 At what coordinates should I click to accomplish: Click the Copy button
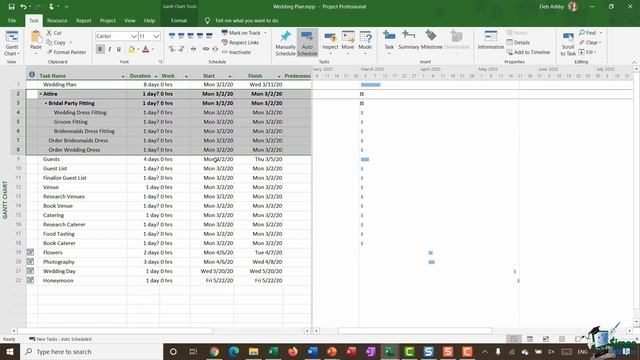tap(56, 42)
